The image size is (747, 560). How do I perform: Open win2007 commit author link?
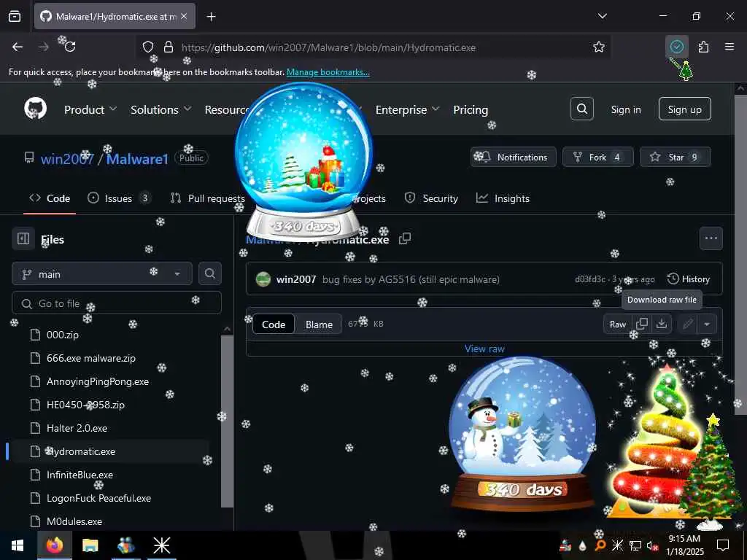coord(296,279)
